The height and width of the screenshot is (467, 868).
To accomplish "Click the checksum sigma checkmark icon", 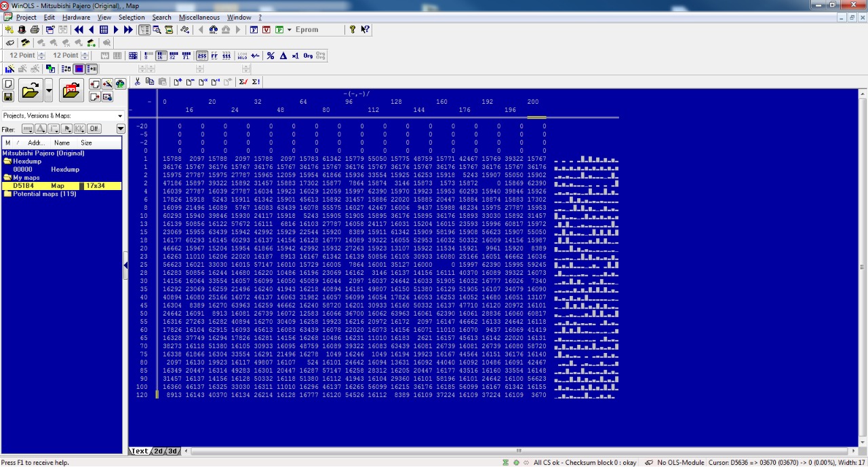I will pos(243,82).
